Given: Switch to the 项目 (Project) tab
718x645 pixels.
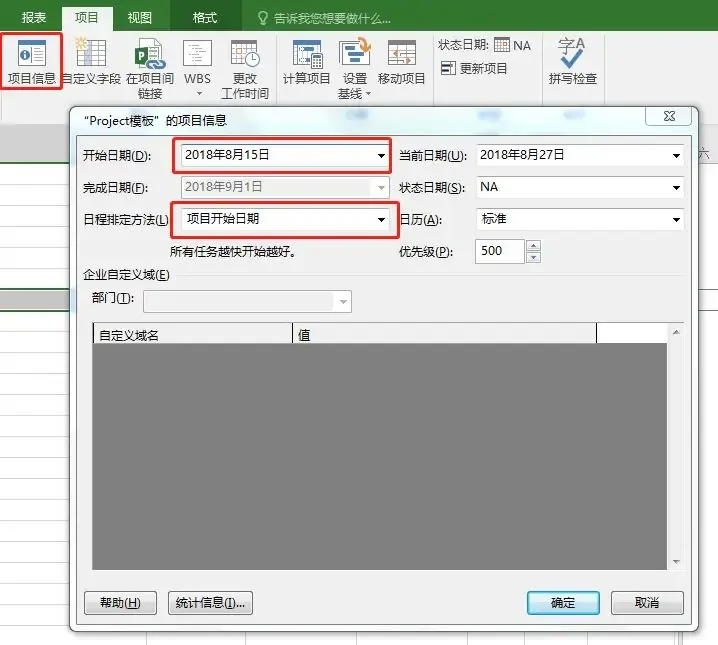Looking at the screenshot, I should pos(87,18).
